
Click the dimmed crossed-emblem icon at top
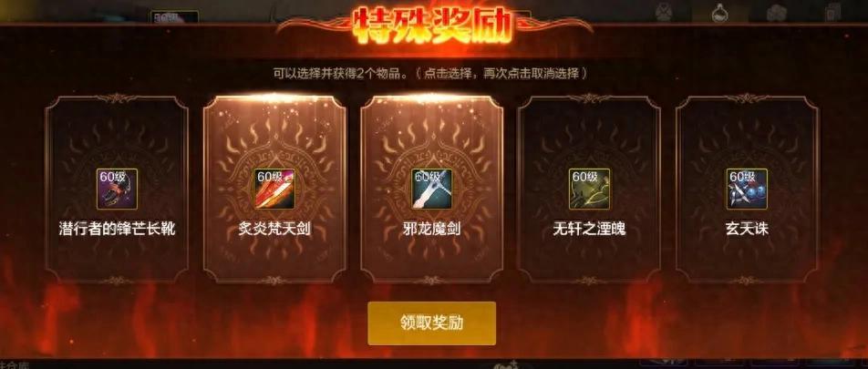(665, 12)
